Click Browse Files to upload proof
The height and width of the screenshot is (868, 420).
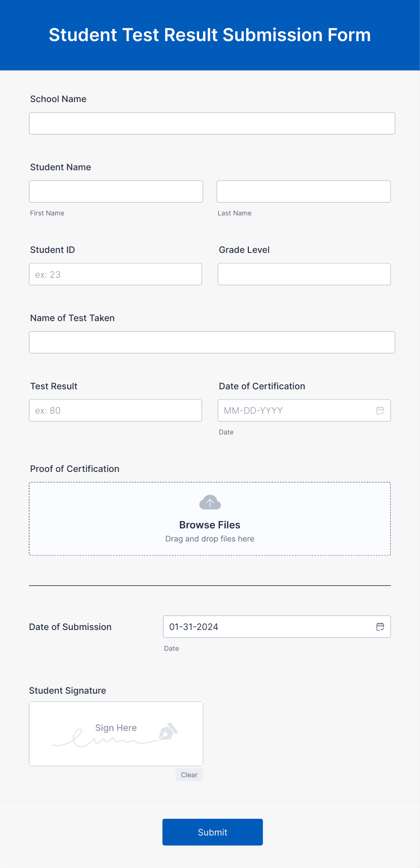click(209, 524)
